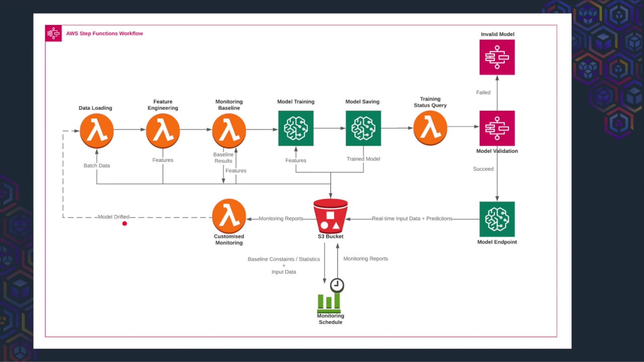Screen dimensions: 644x362
Task: Select the Customised Monitoring Lambda icon
Action: [229, 216]
